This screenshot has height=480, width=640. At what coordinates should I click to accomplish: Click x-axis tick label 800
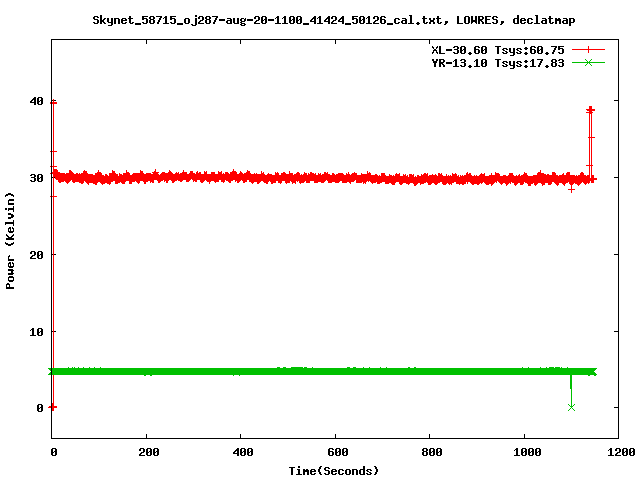pyautogui.click(x=432, y=452)
